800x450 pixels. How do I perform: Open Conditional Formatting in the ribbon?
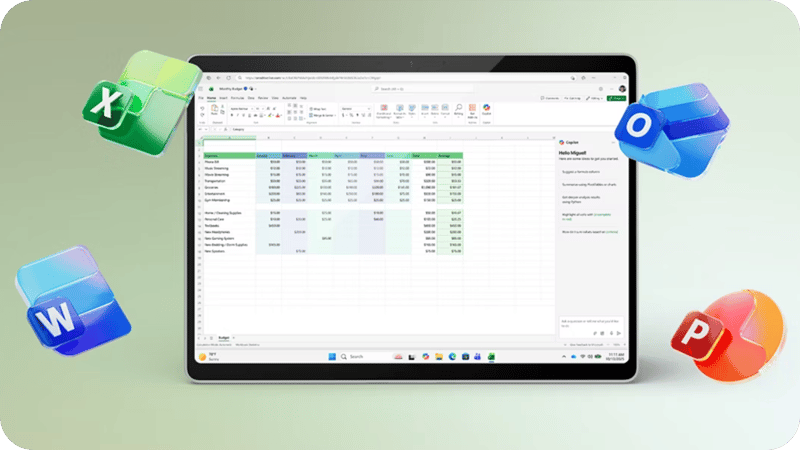pos(384,111)
